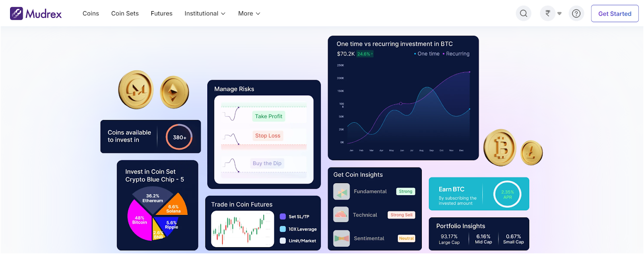Expand the More dropdown

tap(249, 13)
